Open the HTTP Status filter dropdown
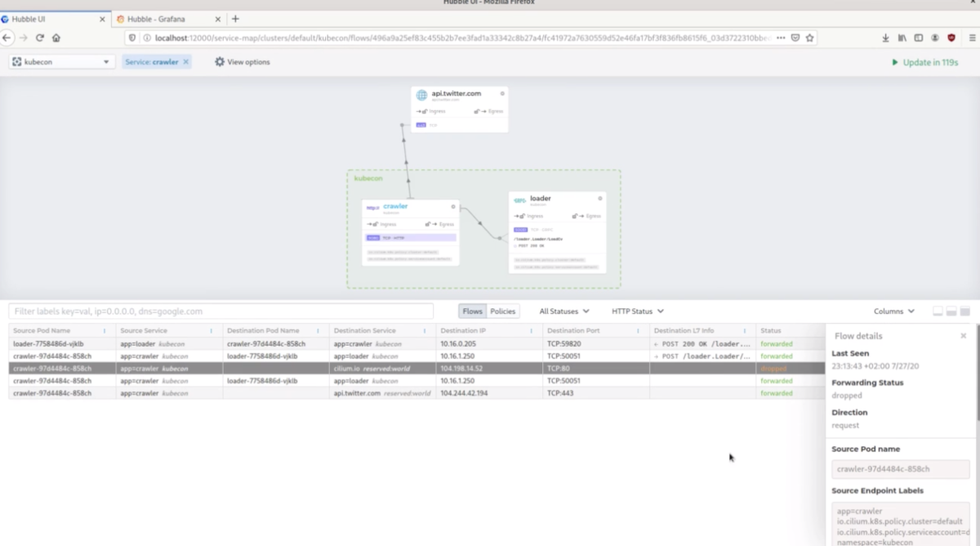Screen dimensions: 980x546 click(x=638, y=311)
